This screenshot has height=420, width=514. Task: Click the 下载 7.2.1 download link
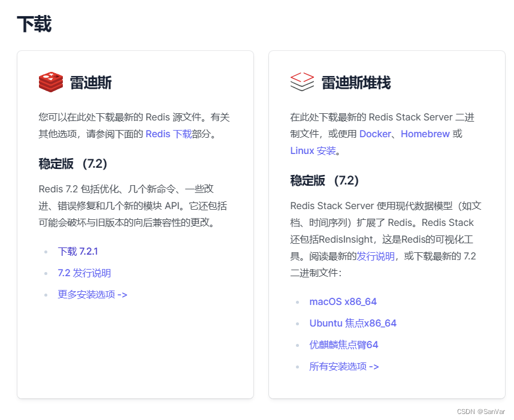coord(78,252)
